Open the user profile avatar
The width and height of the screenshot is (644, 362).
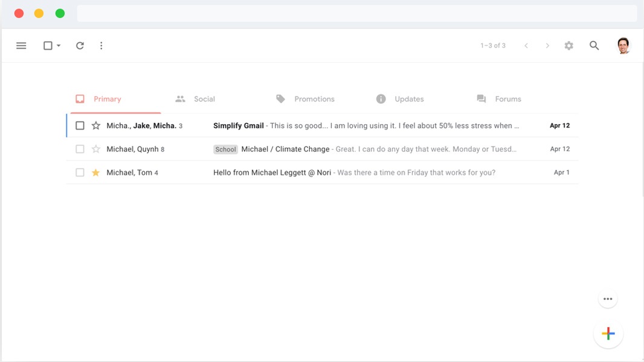pyautogui.click(x=623, y=46)
